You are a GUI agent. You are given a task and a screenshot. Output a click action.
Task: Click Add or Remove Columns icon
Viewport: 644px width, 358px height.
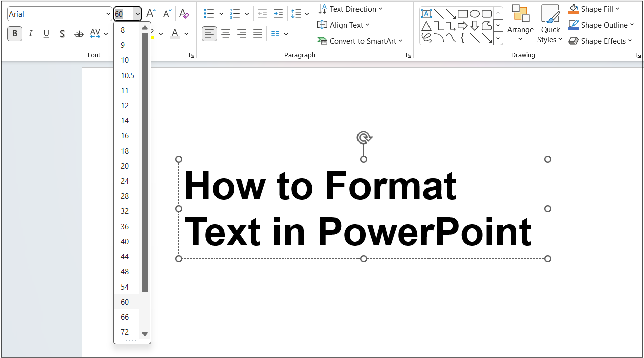(x=275, y=34)
